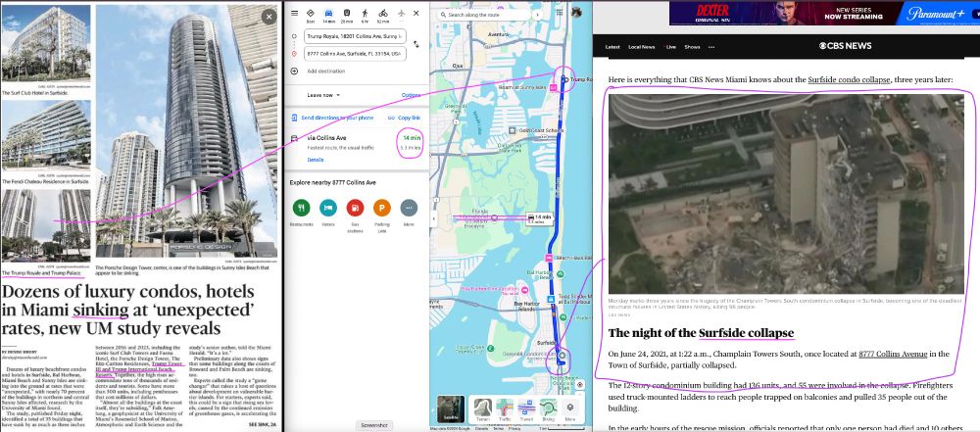Open the Live menu on CBS News
Viewport: 980px width, 432px height.
point(670,47)
